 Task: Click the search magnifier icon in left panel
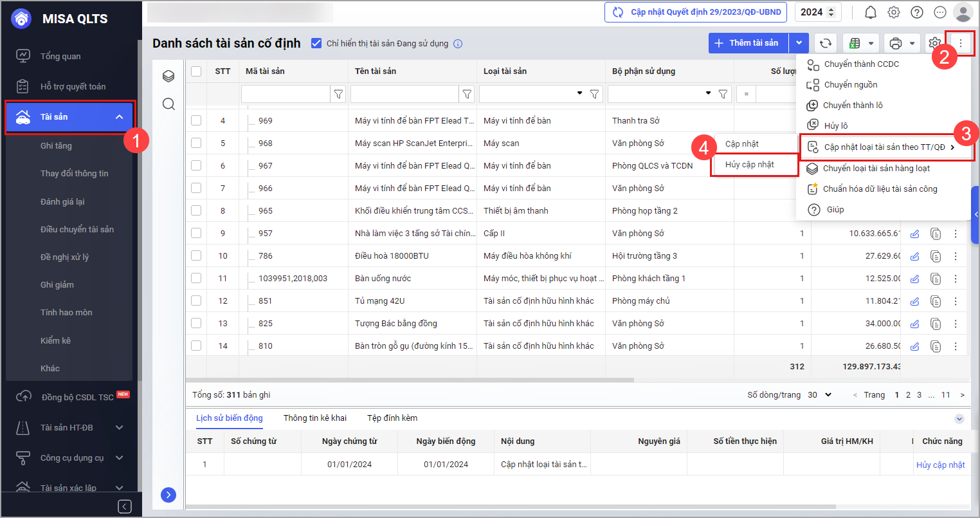click(x=168, y=104)
